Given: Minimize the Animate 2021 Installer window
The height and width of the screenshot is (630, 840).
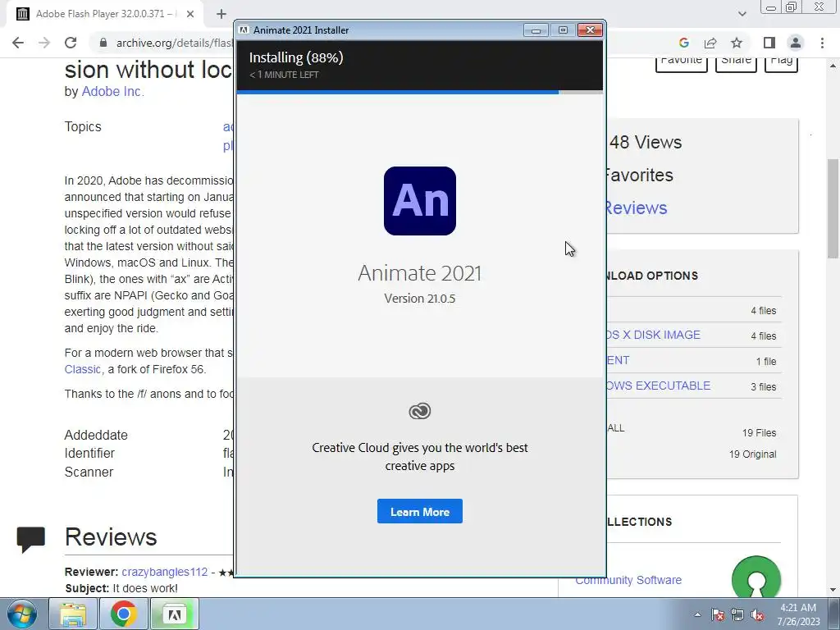Looking at the screenshot, I should 536,30.
